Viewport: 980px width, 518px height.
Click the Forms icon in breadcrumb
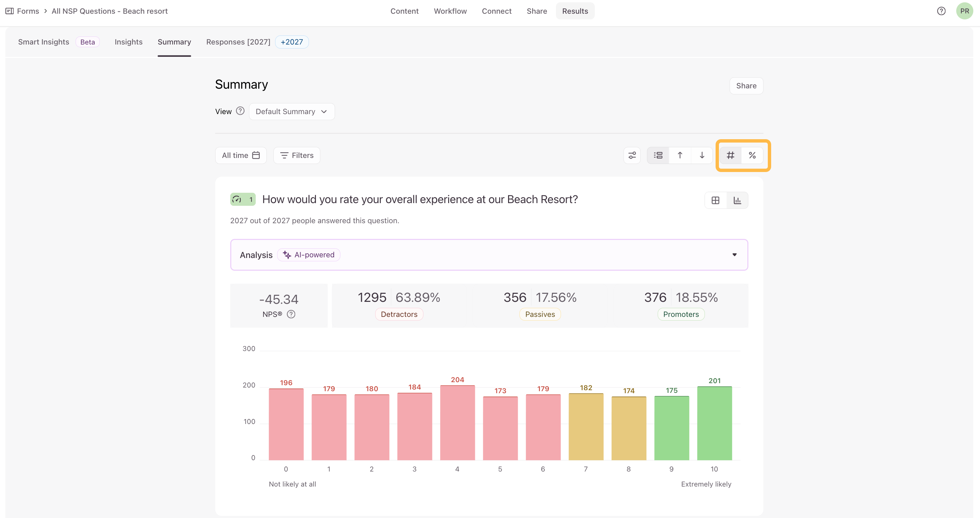click(9, 11)
